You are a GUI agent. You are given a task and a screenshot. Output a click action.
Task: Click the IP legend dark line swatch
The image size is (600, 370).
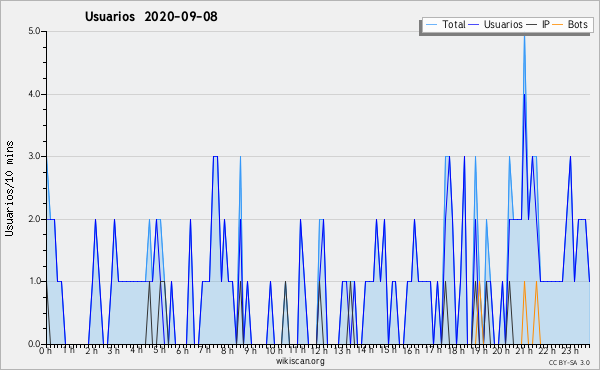(x=532, y=25)
